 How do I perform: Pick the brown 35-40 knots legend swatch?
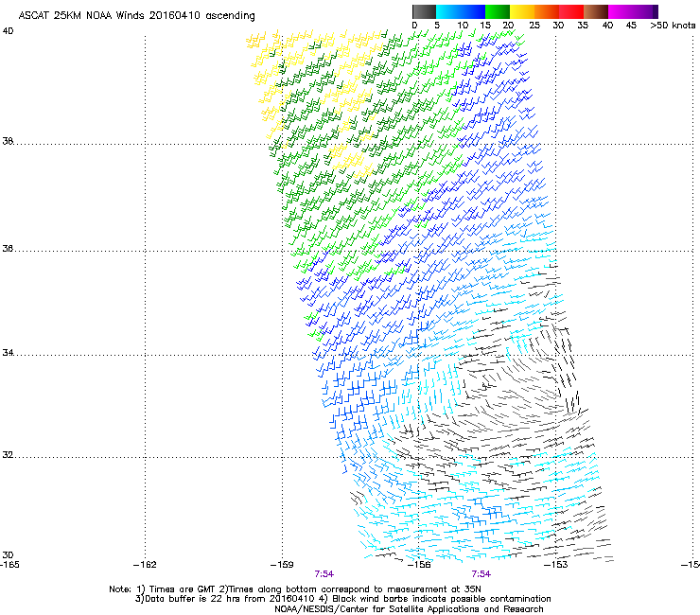click(x=596, y=11)
